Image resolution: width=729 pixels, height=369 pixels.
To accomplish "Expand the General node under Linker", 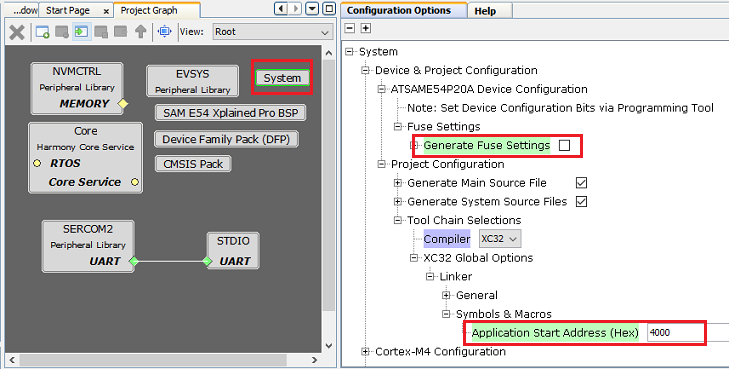I will coord(446,295).
